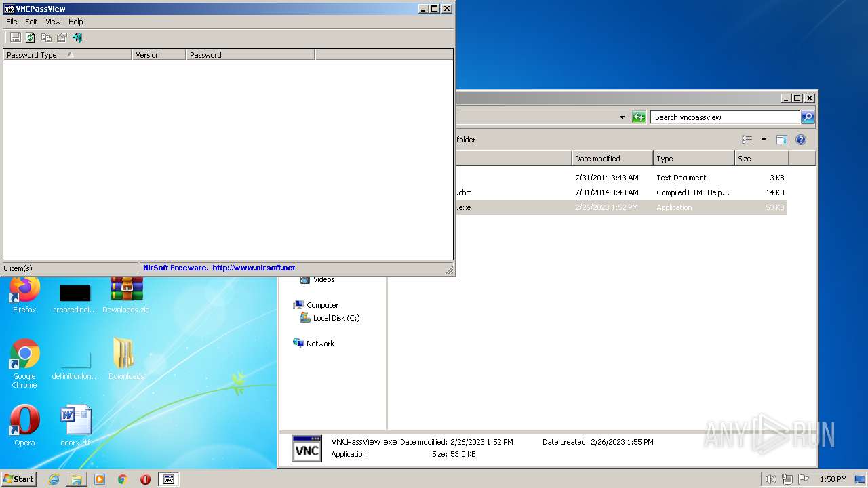Screen dimensions: 868x488
Task: Click the Exit door icon in toolbar
Action: (x=77, y=37)
